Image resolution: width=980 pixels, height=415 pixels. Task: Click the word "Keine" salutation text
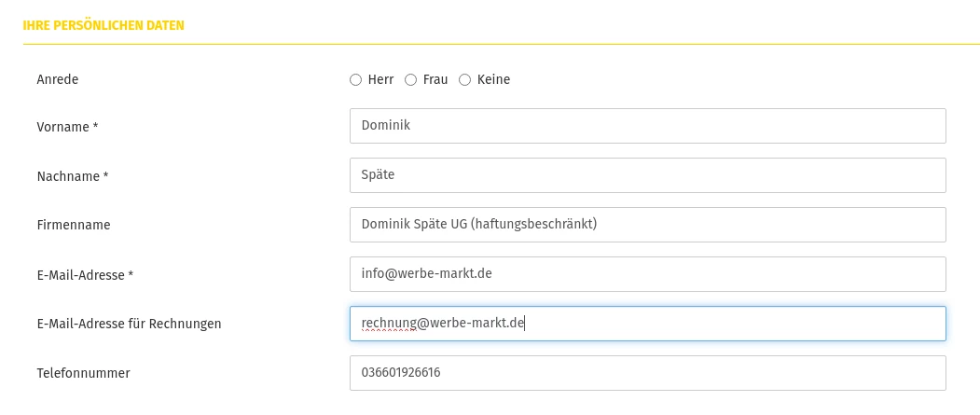493,80
